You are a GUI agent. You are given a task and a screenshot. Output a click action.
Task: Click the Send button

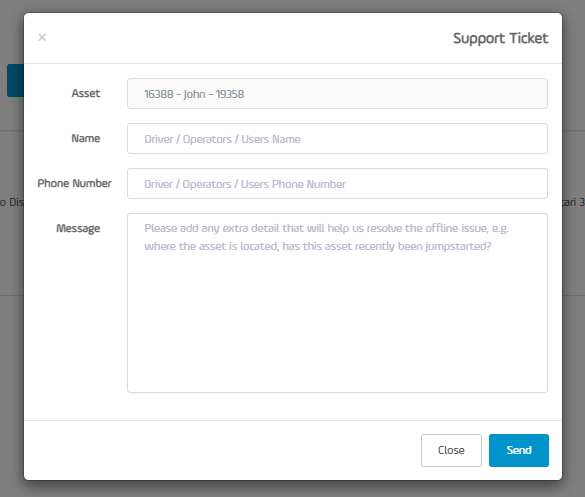click(519, 450)
